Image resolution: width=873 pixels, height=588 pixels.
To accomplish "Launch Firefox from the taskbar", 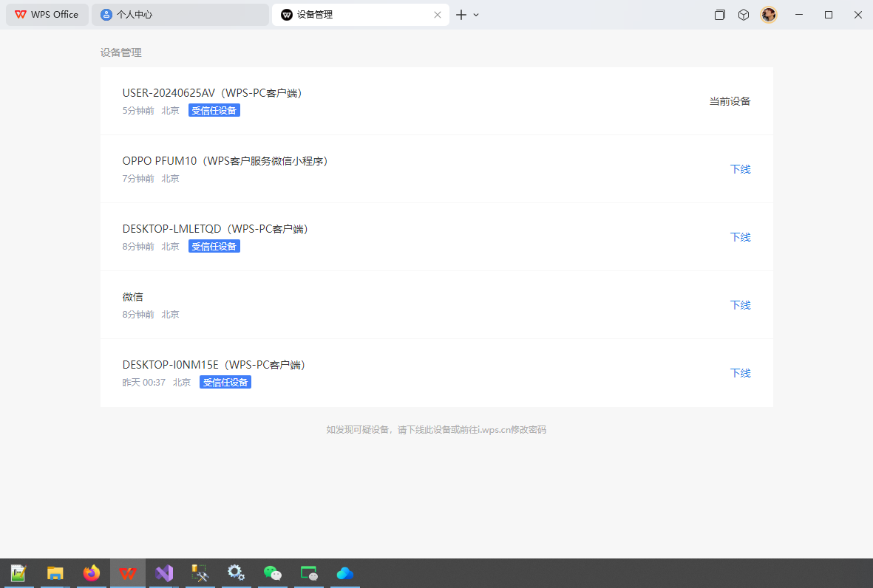I will (92, 573).
